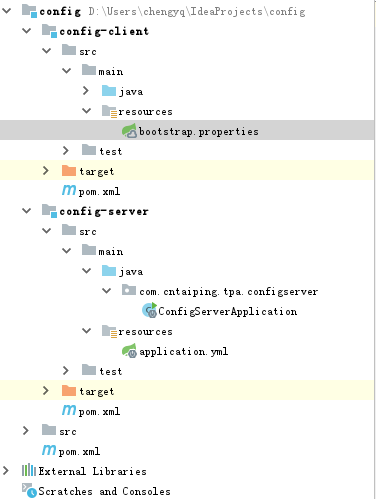Expand the External Libraries node
The image size is (376, 499).
click(6, 471)
